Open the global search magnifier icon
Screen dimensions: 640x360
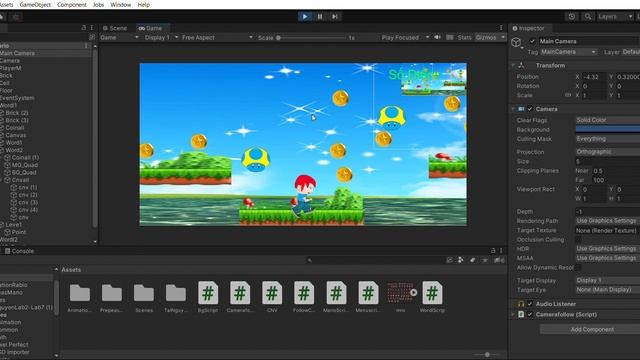(588, 17)
